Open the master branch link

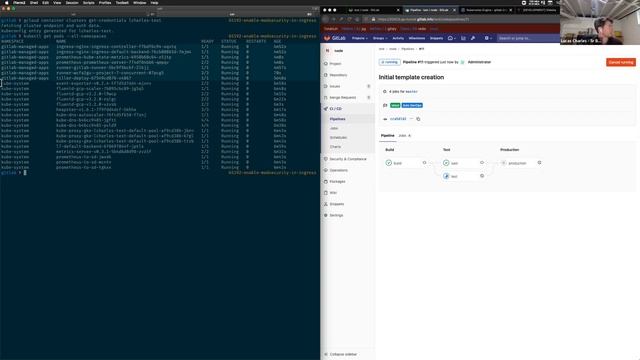411,91
